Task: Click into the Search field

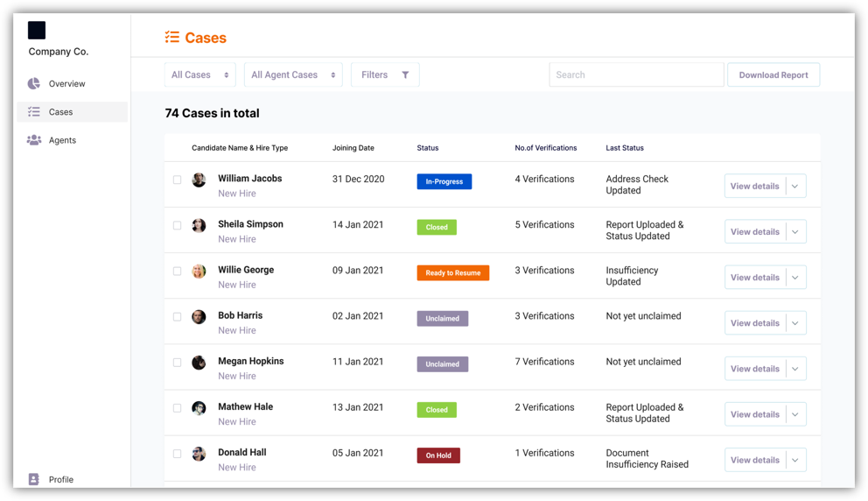Action: (x=637, y=74)
